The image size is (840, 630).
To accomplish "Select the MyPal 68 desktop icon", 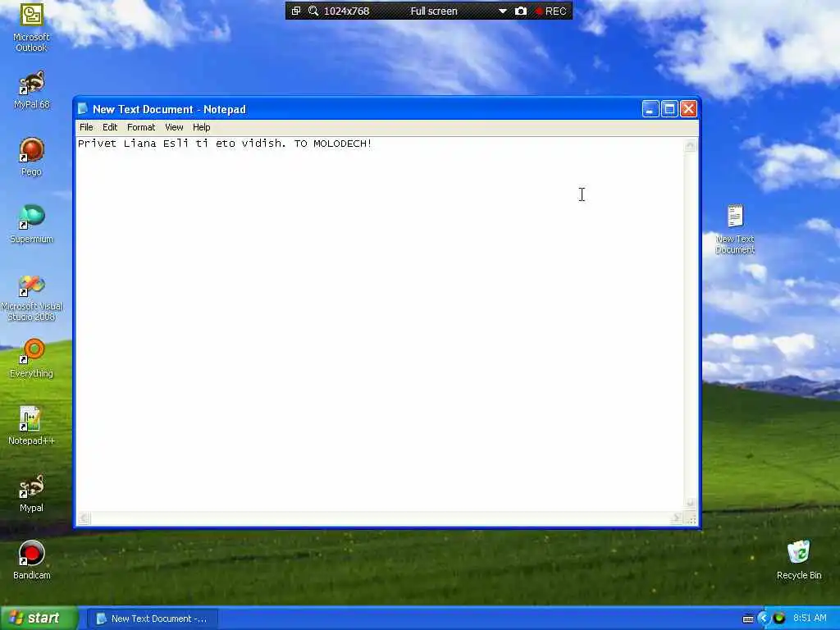I will (31, 90).
